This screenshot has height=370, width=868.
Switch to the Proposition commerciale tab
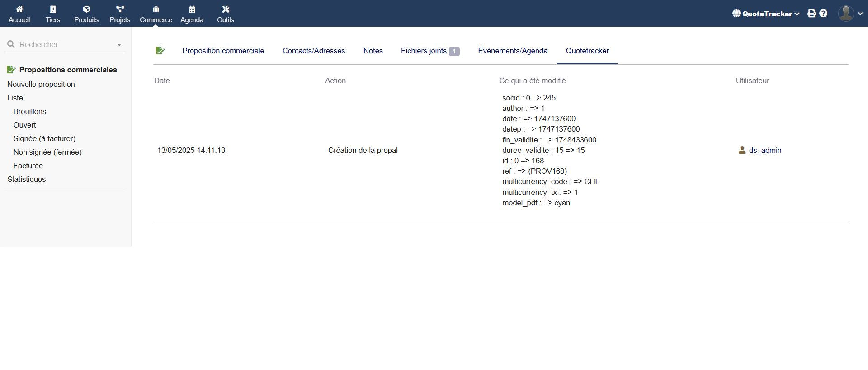[223, 51]
